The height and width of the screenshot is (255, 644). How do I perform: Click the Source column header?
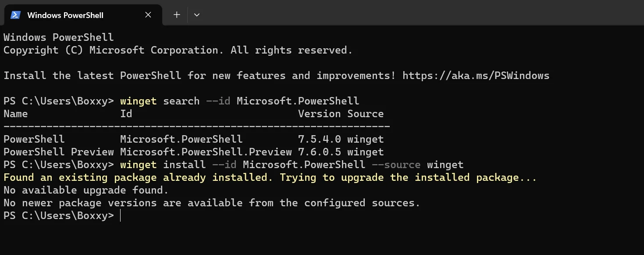(366, 114)
